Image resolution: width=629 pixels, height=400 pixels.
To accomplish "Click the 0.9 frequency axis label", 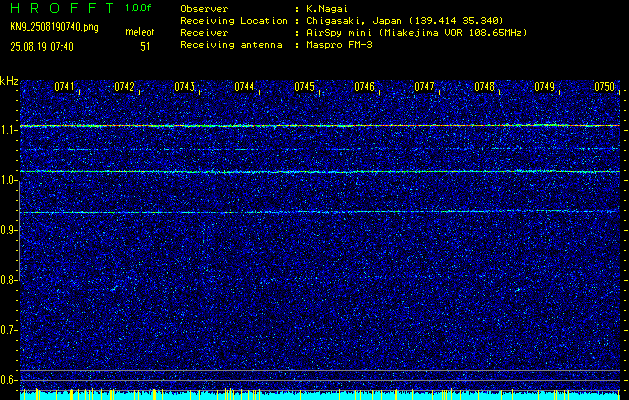I will 7,230.
